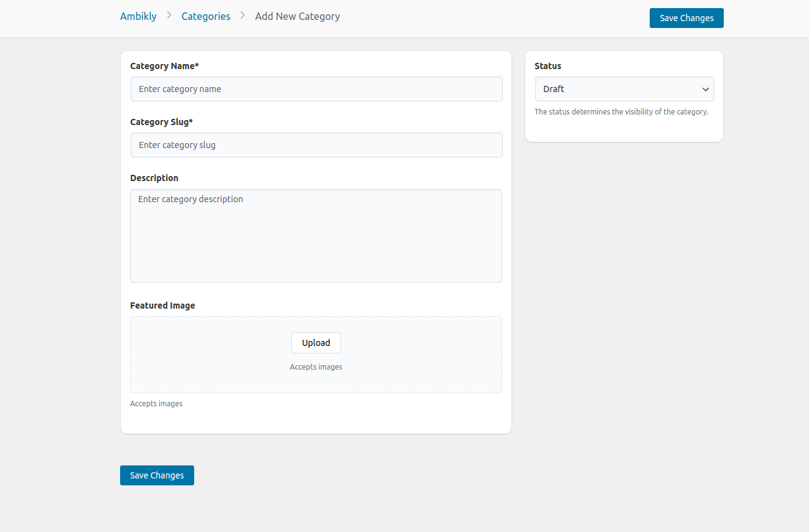Click the 'Description' label
809x532 pixels.
pos(154,178)
